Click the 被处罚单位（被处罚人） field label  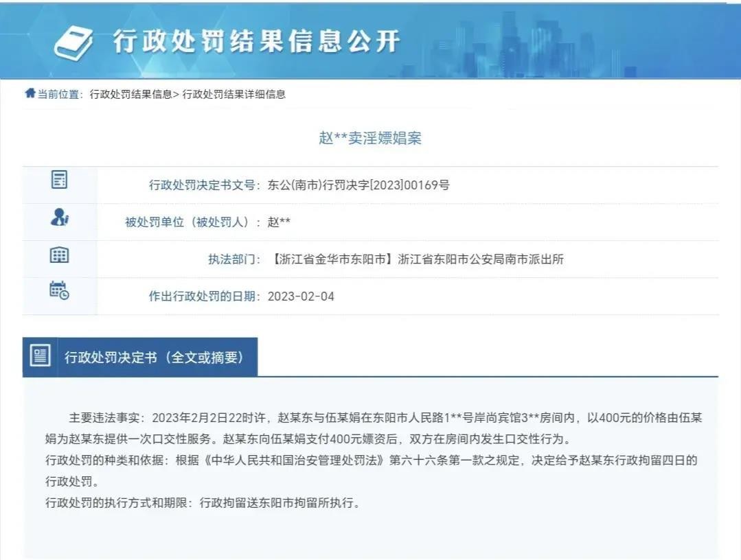pos(192,222)
